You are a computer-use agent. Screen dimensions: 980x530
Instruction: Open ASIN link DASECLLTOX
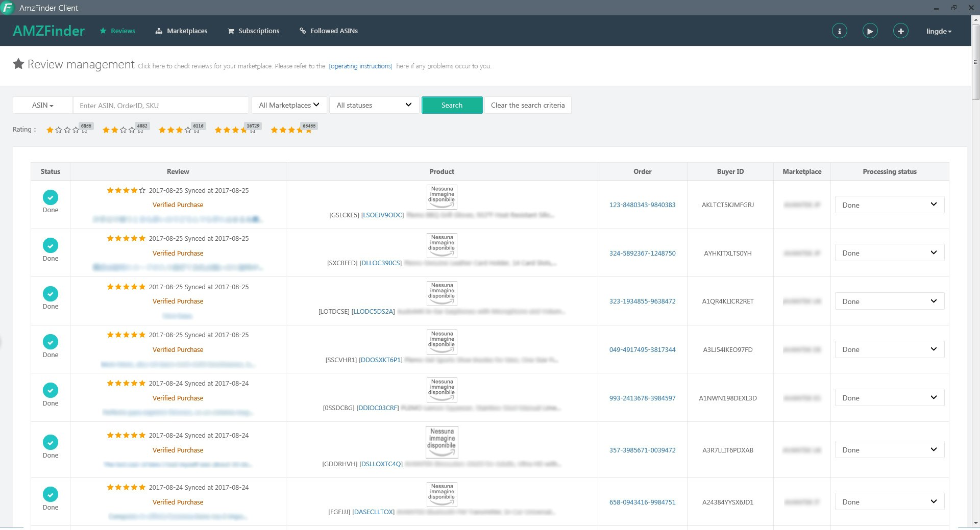[374, 512]
